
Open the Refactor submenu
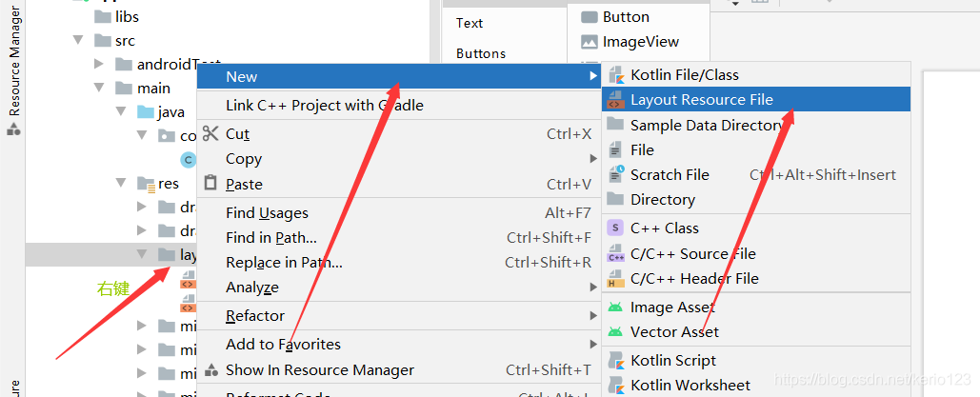pyautogui.click(x=399, y=316)
